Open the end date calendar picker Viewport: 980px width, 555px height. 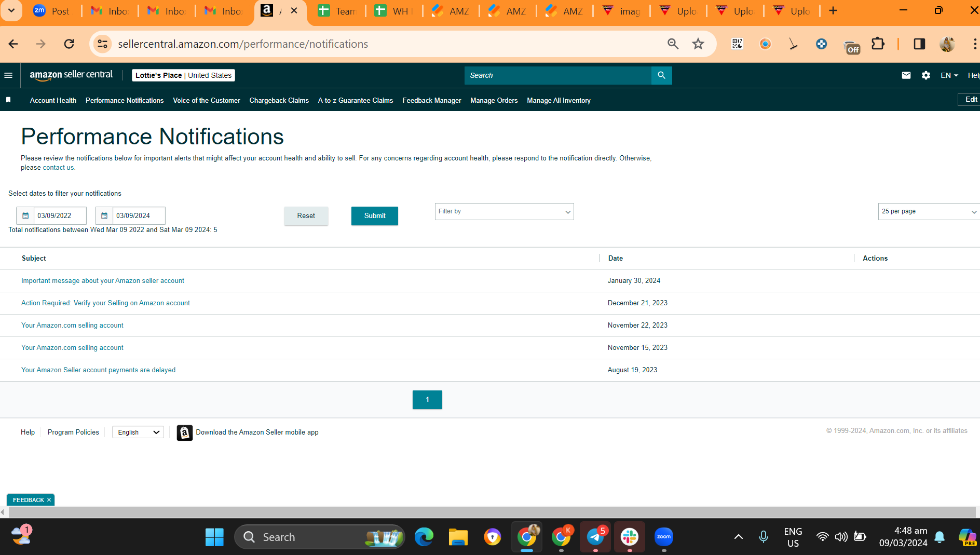pyautogui.click(x=104, y=215)
